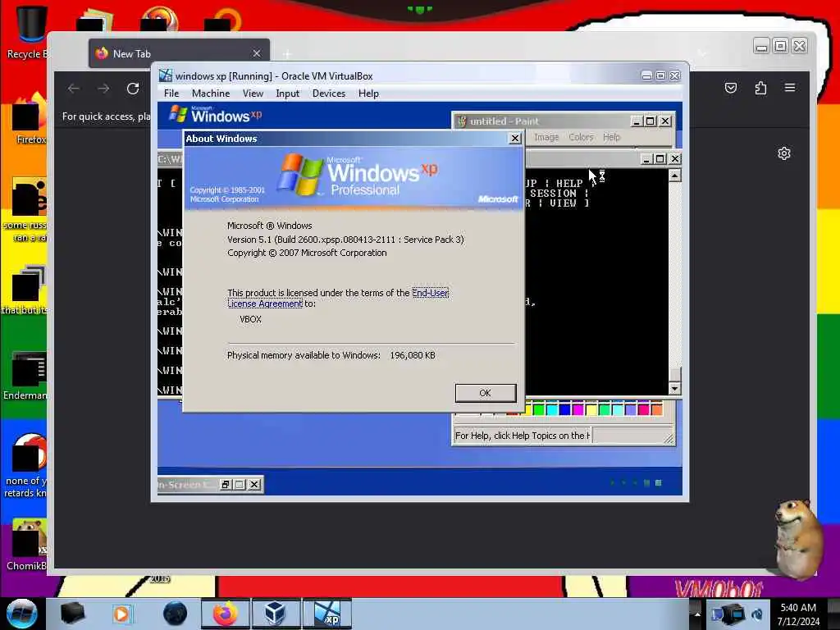This screenshot has height=630, width=840.
Task: Open the VirtualBox Devices menu
Action: click(328, 94)
